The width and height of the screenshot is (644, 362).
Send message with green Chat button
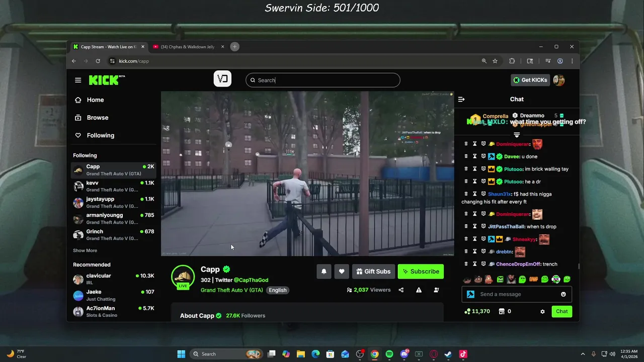[x=561, y=311]
